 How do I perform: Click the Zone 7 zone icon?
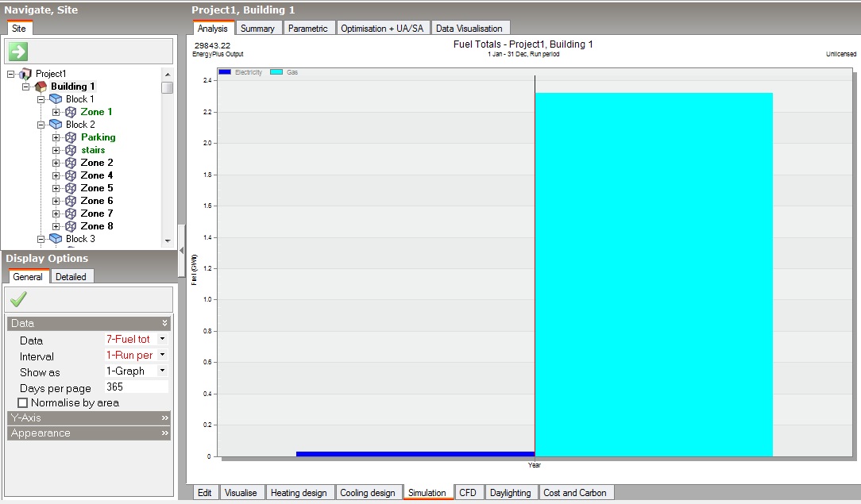pos(71,214)
